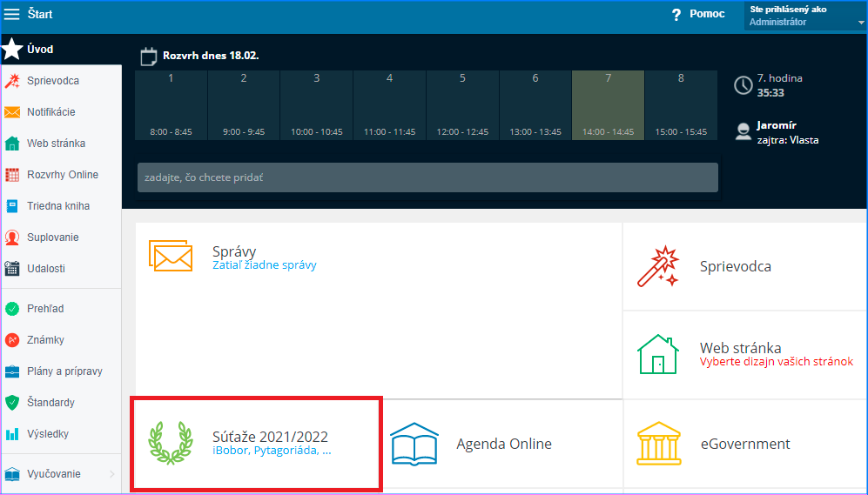
Task: Click the Výsledky bar chart icon
Action: (x=12, y=434)
